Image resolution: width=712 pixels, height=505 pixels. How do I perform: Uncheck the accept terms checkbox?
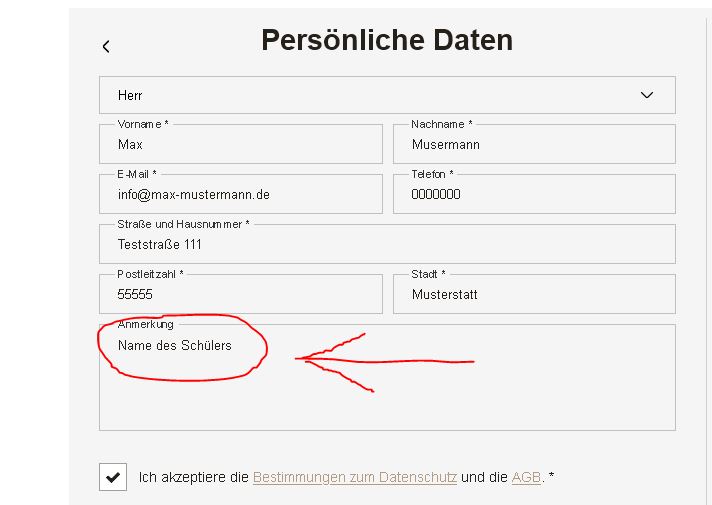[x=113, y=477]
